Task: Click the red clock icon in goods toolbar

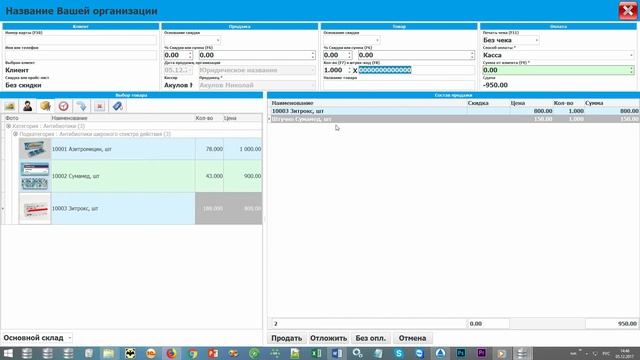Action: (x=63, y=106)
